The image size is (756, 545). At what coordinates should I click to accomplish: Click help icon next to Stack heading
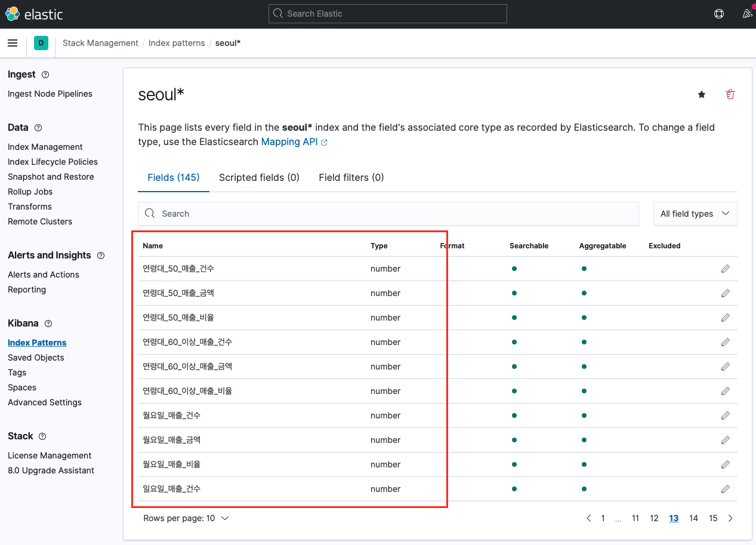coord(42,436)
